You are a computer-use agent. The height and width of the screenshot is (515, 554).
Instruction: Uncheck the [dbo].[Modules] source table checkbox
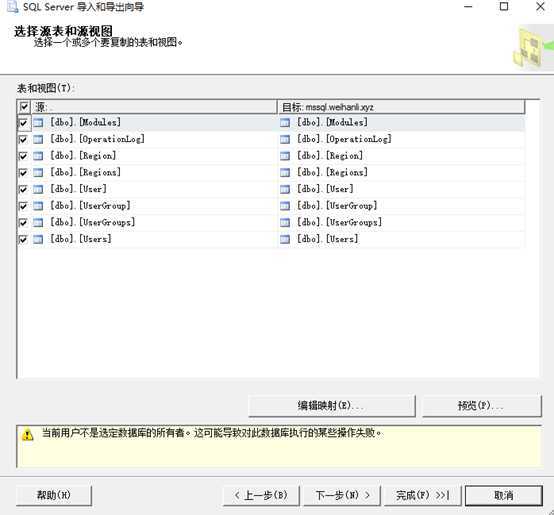coord(23,123)
